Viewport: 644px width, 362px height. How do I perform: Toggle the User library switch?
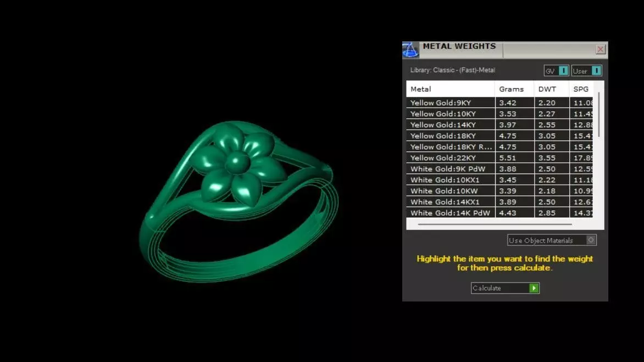[586, 71]
